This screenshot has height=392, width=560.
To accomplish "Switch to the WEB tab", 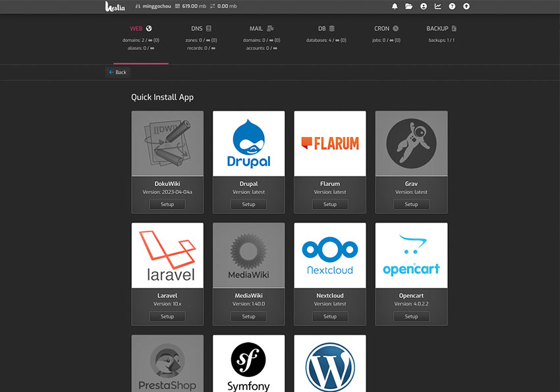I will click(141, 28).
